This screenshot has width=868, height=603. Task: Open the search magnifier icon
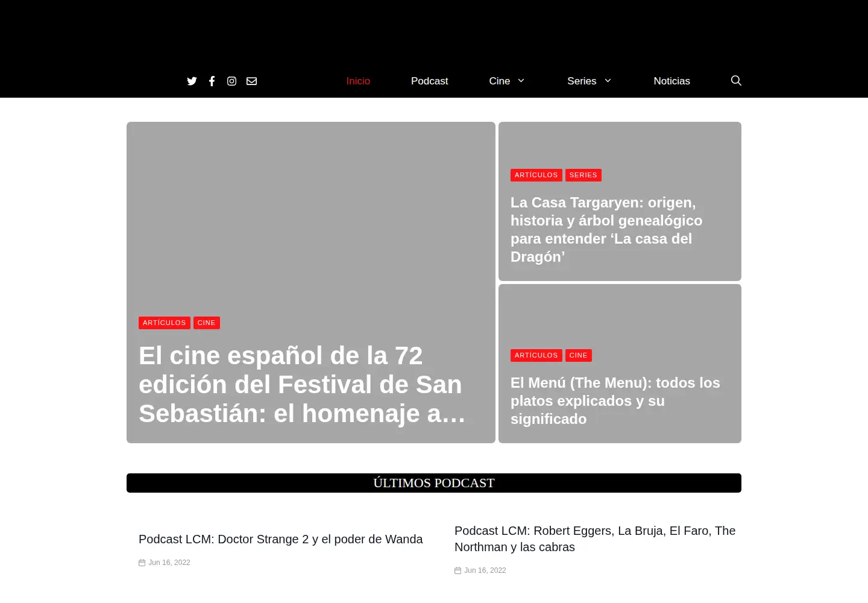point(736,81)
